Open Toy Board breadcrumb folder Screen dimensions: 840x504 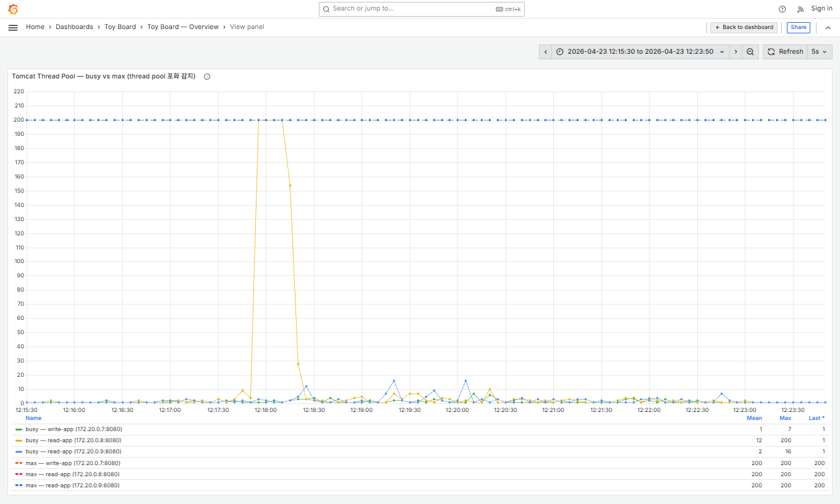(x=120, y=27)
